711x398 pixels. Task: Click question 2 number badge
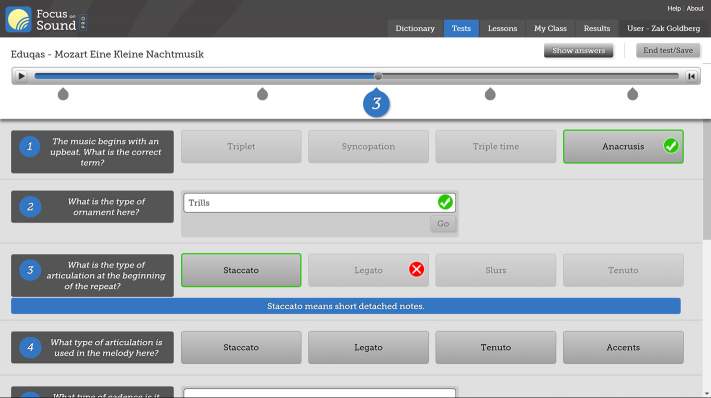pos(30,207)
